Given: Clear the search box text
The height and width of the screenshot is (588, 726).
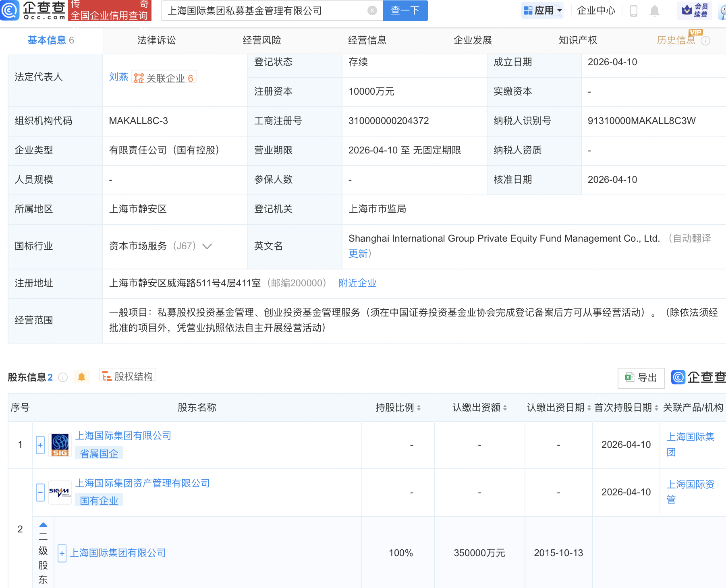Looking at the screenshot, I should (372, 11).
